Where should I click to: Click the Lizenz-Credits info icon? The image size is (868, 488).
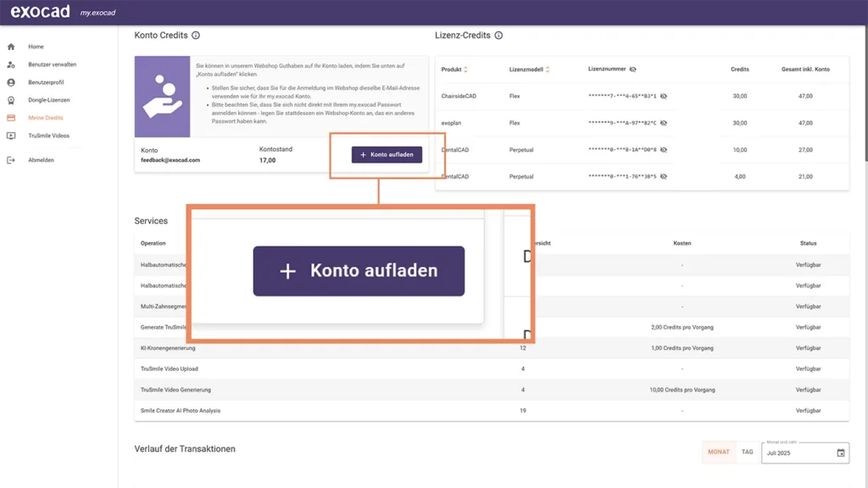click(x=498, y=36)
